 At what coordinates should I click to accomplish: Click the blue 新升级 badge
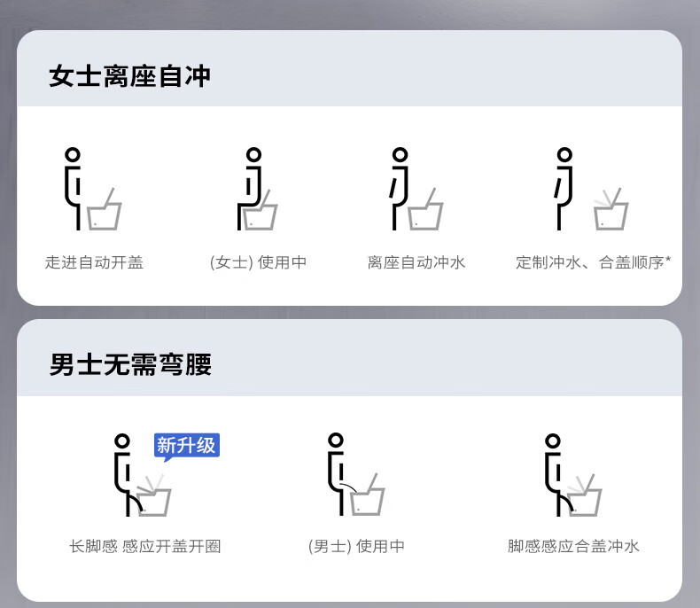187,447
